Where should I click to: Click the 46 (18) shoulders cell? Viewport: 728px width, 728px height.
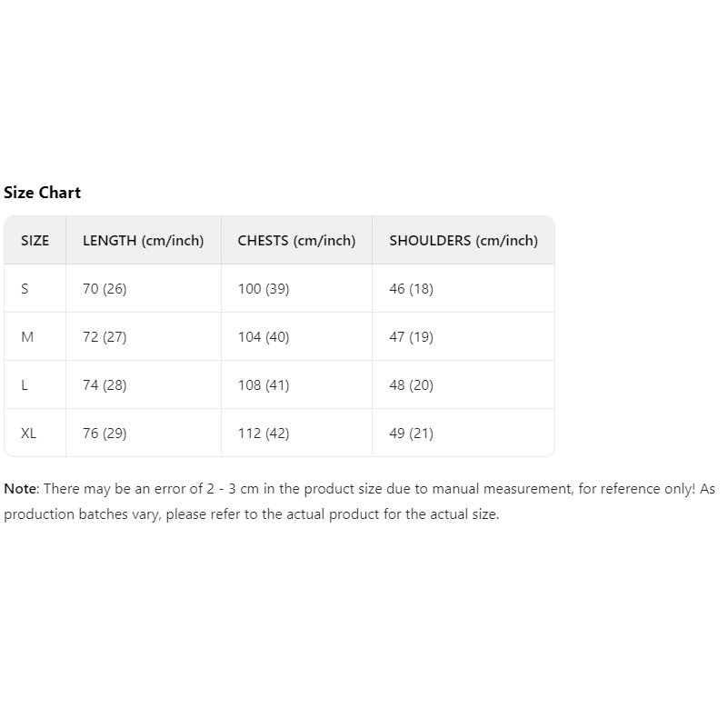click(x=412, y=289)
